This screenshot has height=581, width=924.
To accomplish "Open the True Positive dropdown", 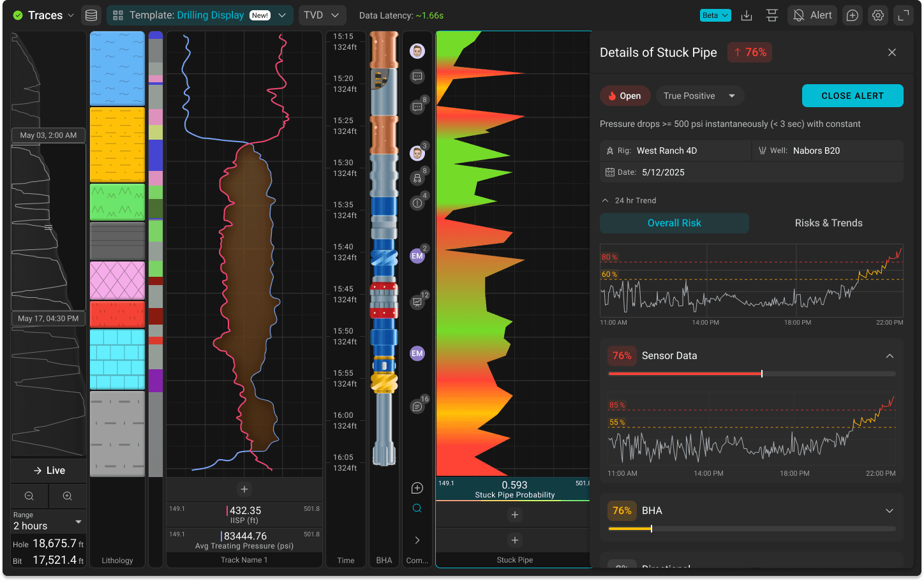I will coord(700,96).
